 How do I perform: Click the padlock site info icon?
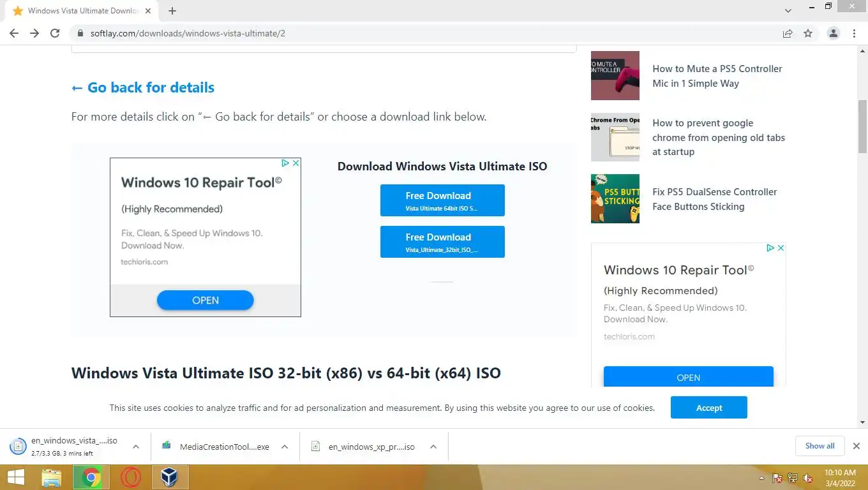click(x=80, y=33)
